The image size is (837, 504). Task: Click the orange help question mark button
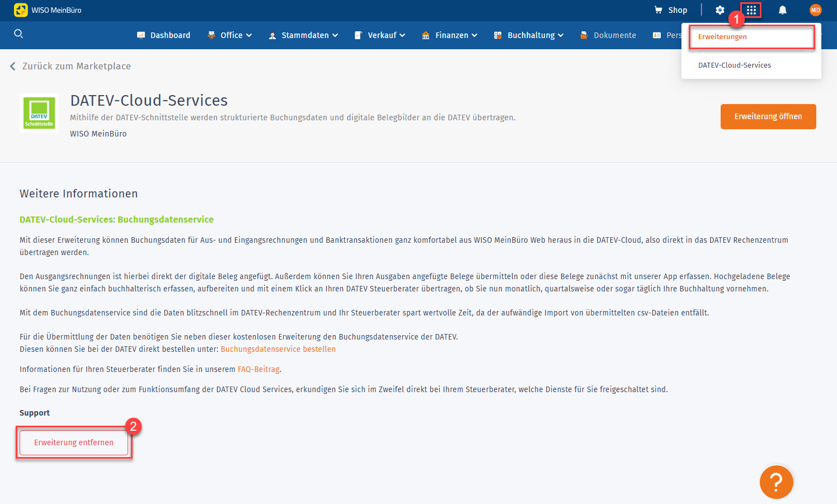point(777,482)
